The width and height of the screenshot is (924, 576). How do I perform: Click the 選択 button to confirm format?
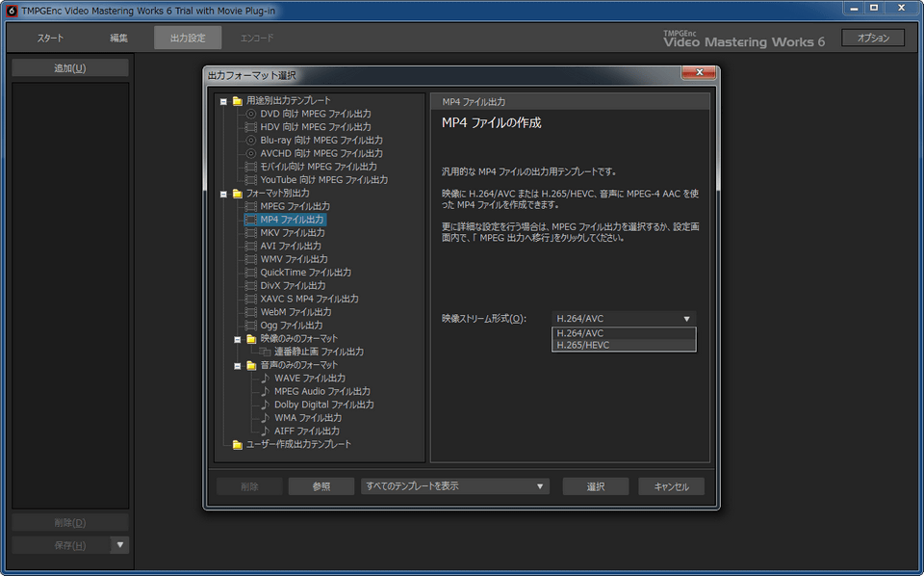pos(596,486)
